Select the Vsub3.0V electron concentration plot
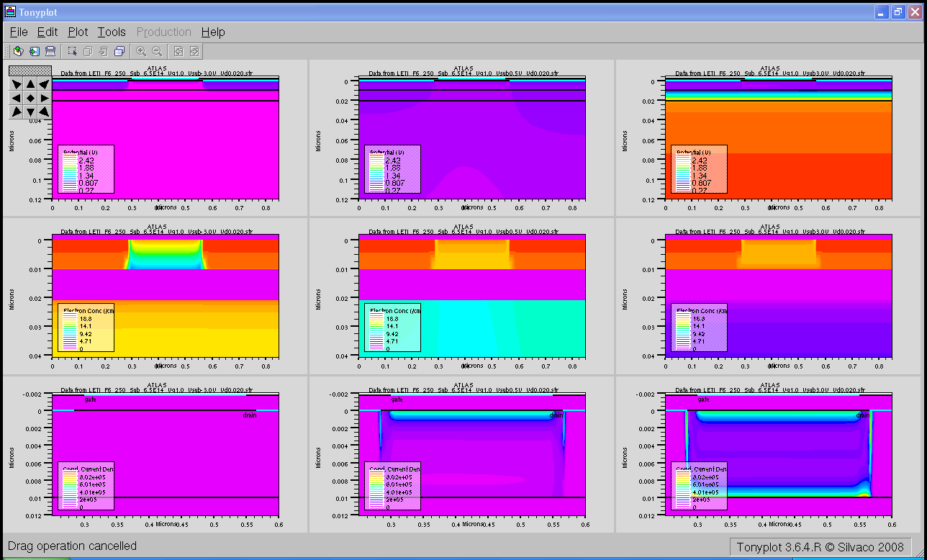This screenshot has width=927, height=560. point(779,296)
